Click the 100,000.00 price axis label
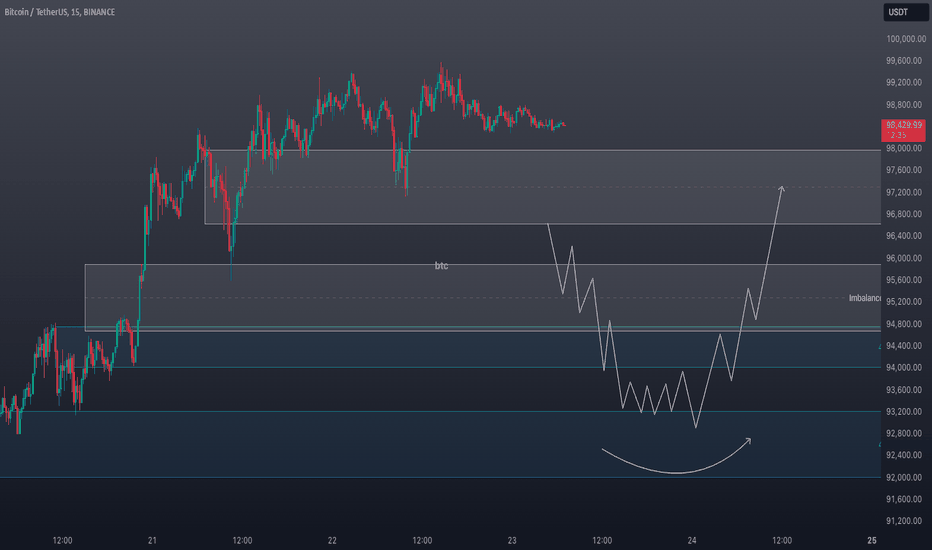 click(906, 39)
